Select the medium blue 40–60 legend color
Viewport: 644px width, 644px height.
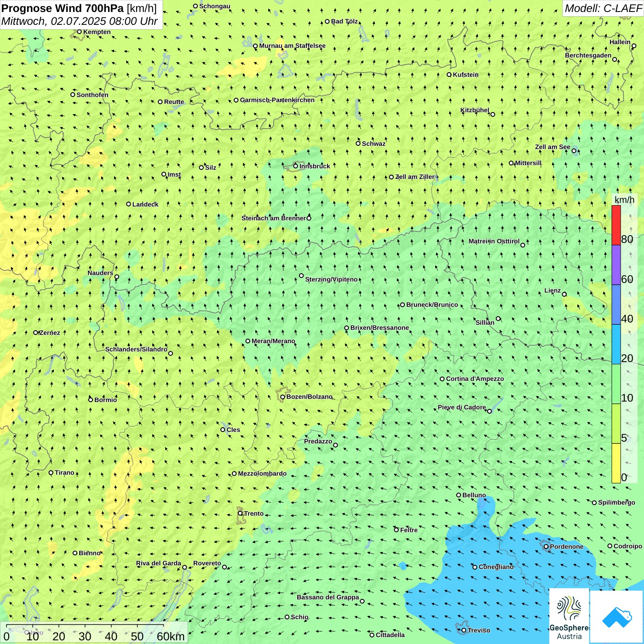point(616,305)
